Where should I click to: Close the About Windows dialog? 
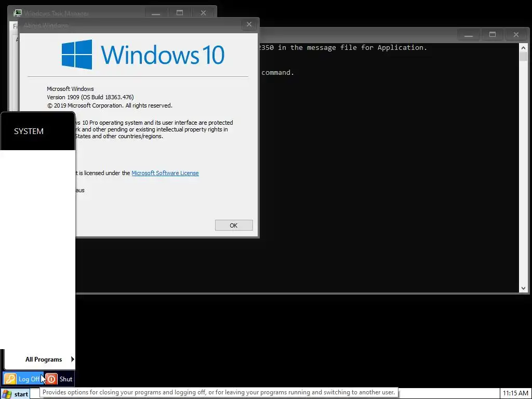249,24
